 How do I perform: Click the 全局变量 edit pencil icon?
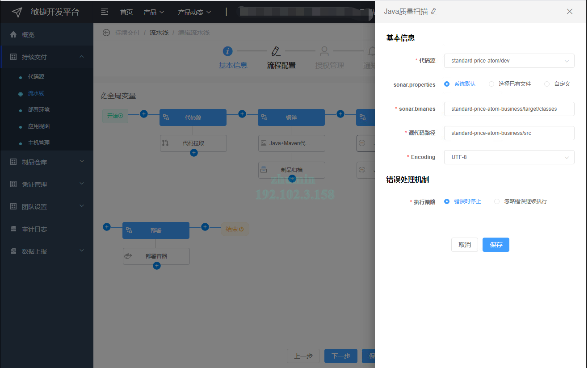[104, 96]
